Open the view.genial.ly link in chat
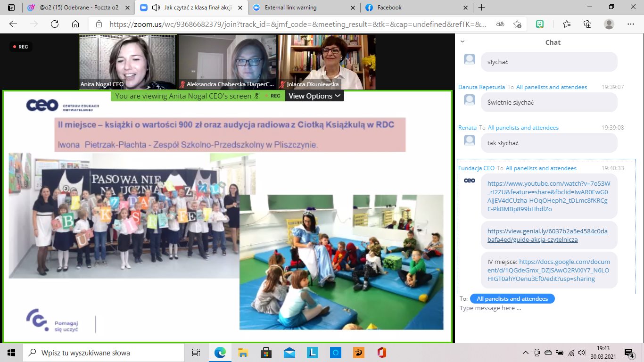 coord(547,235)
